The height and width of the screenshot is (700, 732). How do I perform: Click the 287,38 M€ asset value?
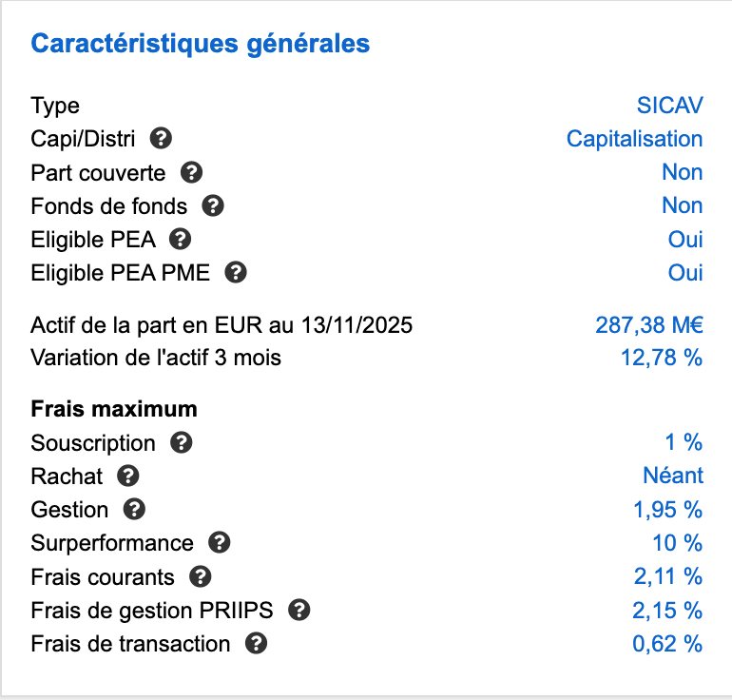(x=649, y=325)
